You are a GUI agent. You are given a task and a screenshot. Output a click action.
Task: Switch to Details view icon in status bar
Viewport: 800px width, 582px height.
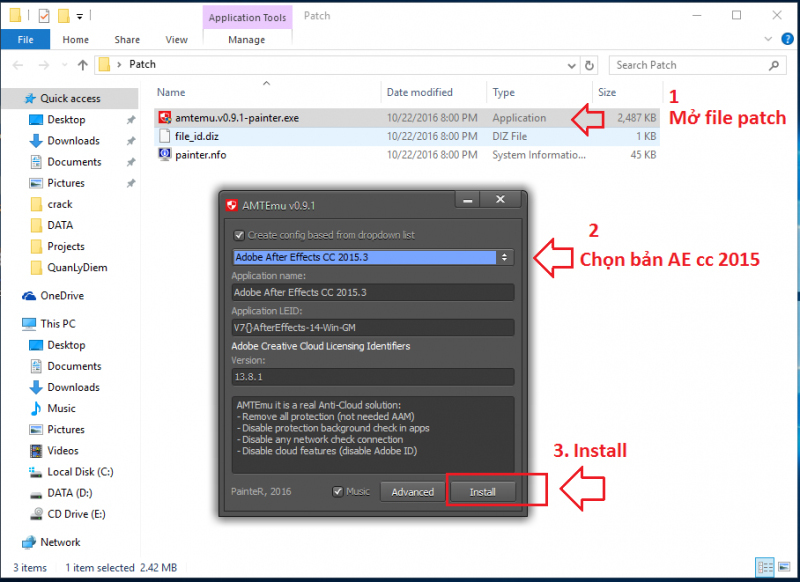click(765, 567)
